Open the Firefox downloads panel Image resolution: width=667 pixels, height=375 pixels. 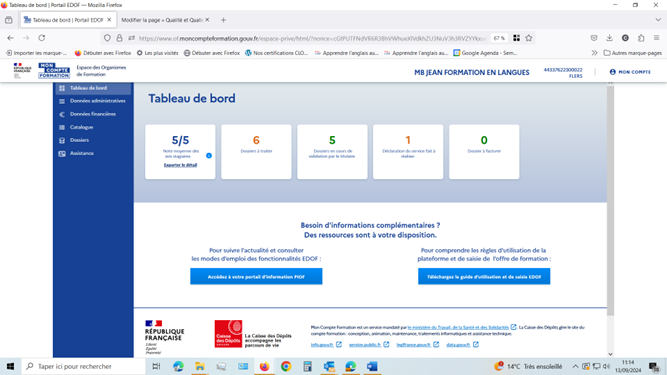pos(610,38)
